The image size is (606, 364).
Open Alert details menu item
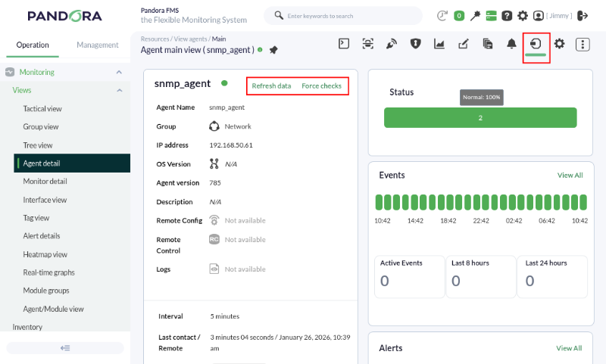(x=42, y=236)
